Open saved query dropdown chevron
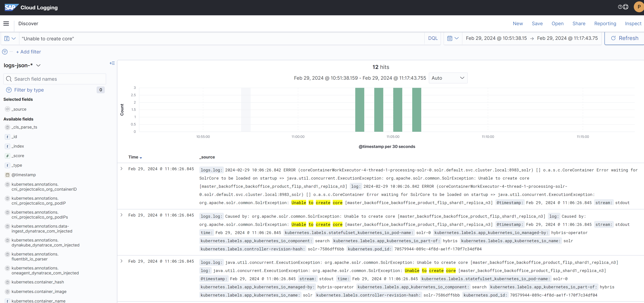Viewport: 644px width, 303px height. (14, 38)
